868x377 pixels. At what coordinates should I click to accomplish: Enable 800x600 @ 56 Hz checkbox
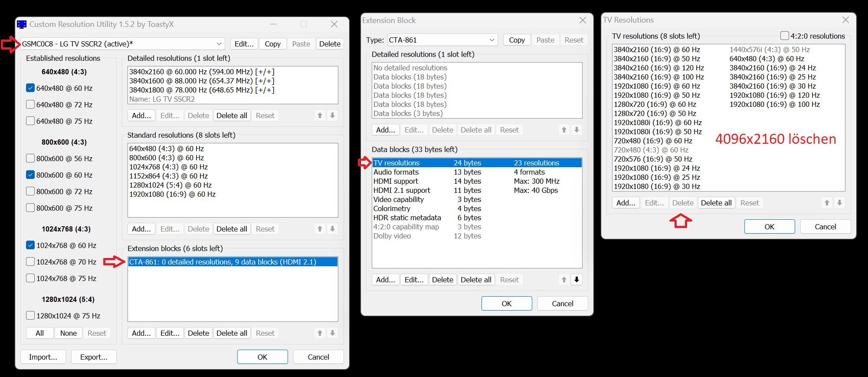[30, 159]
